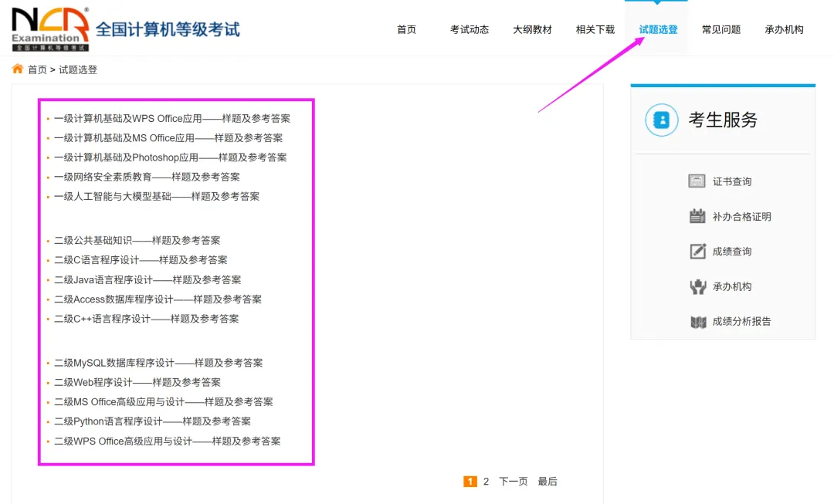Click the 成绩查询 pencil icon
The width and height of the screenshot is (834, 504).
(698, 251)
